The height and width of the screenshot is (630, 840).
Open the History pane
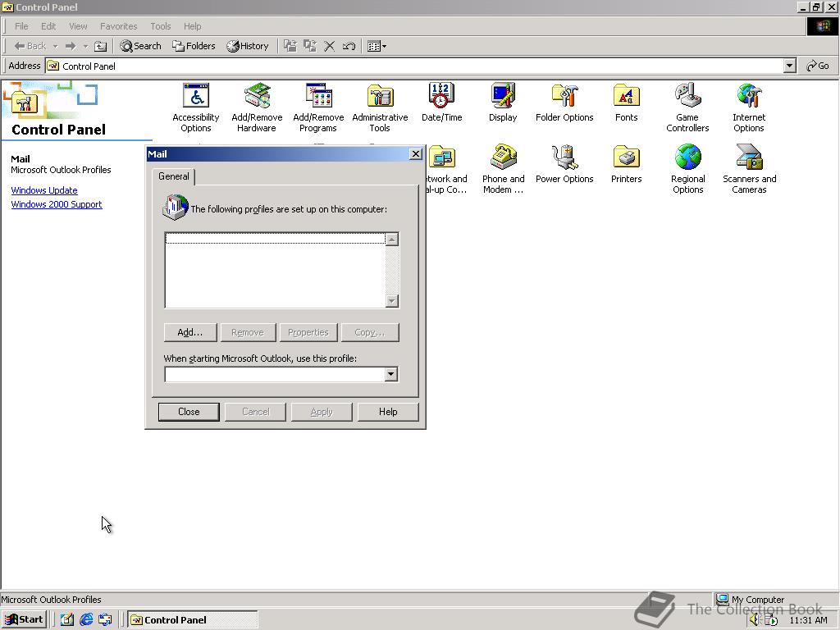(248, 46)
